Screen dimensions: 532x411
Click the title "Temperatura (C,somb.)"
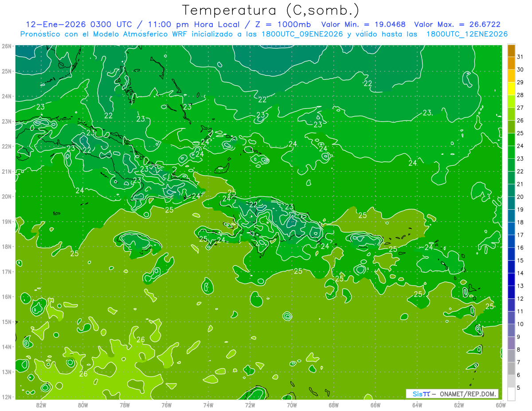(x=271, y=11)
